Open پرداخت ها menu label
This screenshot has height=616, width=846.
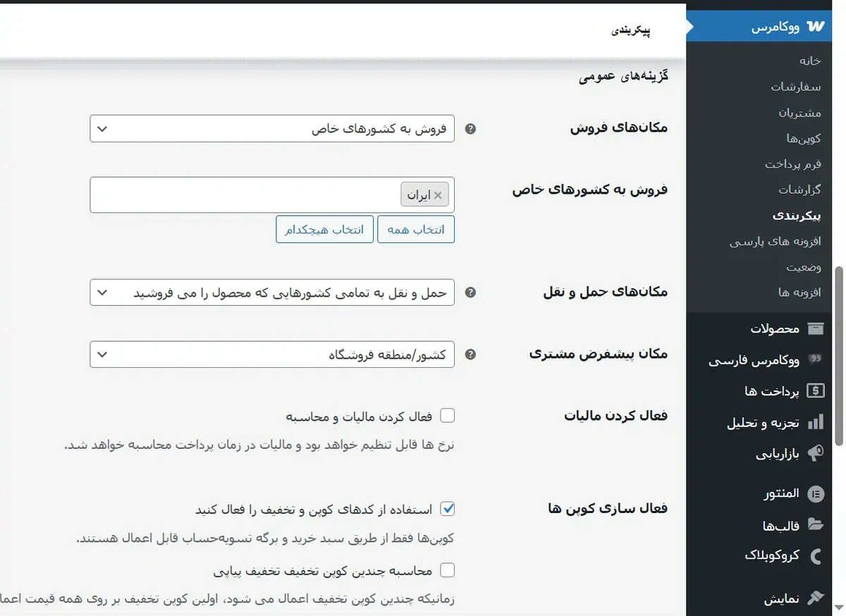coord(773,391)
